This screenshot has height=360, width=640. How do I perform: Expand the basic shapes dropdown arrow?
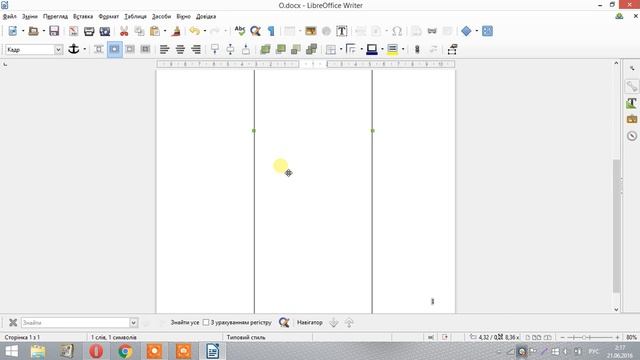click(476, 31)
